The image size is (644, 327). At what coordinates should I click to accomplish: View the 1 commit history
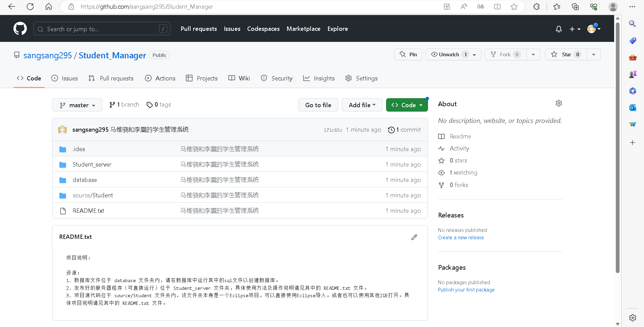click(x=405, y=130)
